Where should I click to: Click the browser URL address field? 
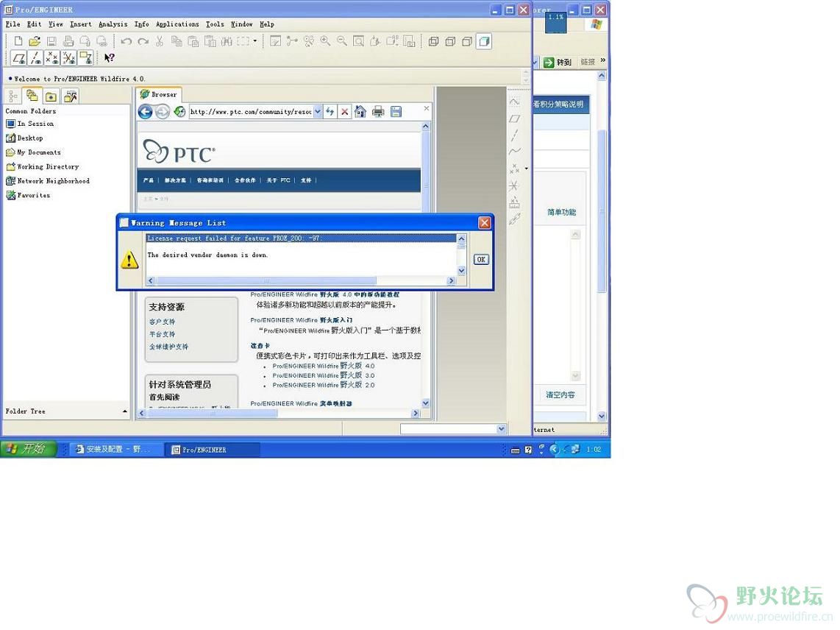click(251, 112)
